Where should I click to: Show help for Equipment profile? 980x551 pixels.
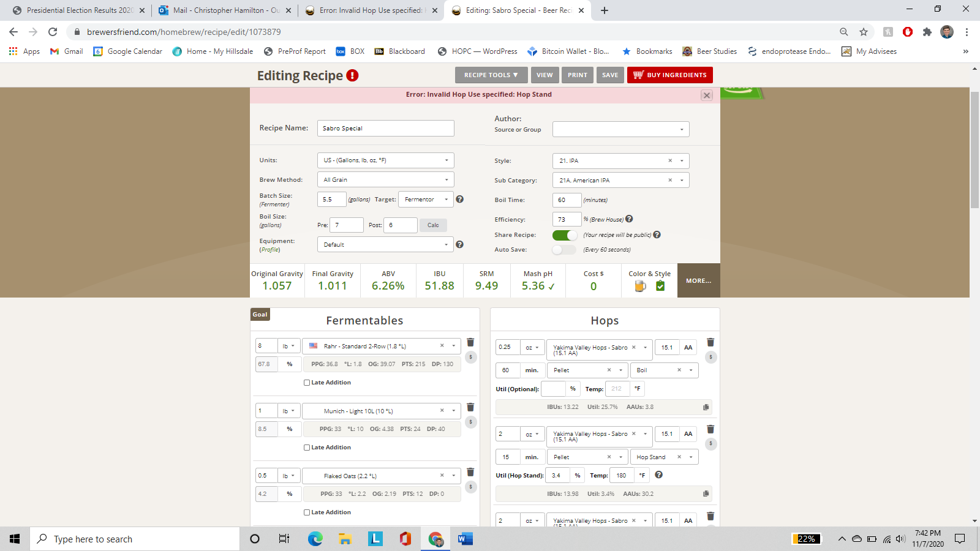click(459, 244)
